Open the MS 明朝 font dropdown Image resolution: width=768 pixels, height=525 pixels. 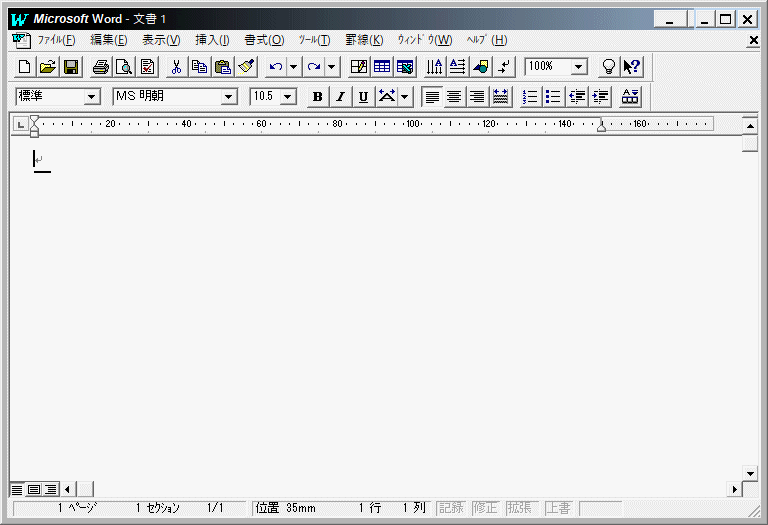(x=229, y=96)
